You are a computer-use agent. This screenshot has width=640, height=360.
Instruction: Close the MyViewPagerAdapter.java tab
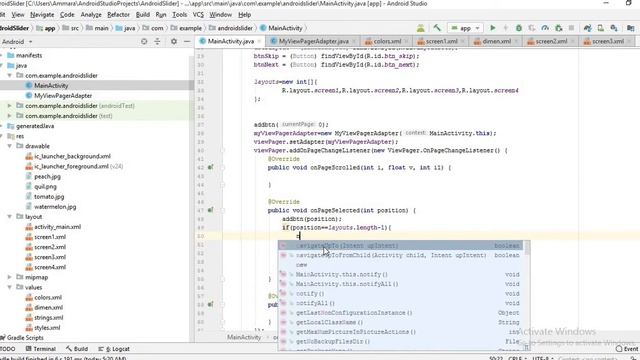[x=353, y=41]
